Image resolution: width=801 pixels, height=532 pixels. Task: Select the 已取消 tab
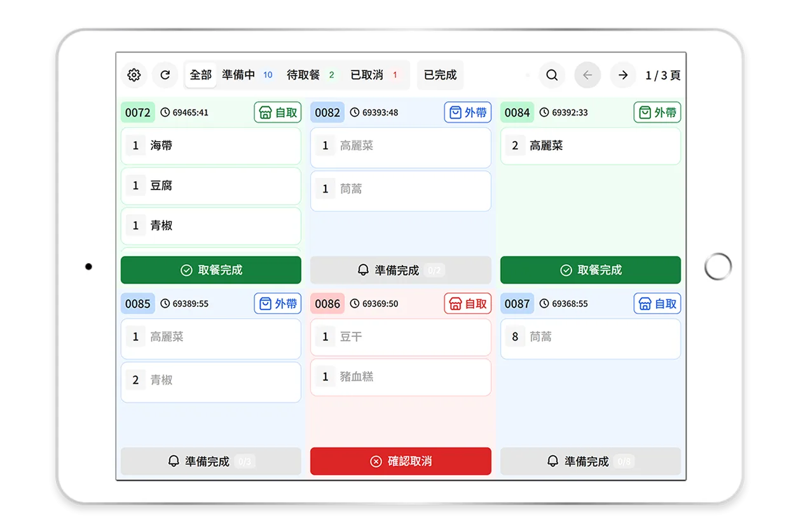pyautogui.click(x=367, y=74)
